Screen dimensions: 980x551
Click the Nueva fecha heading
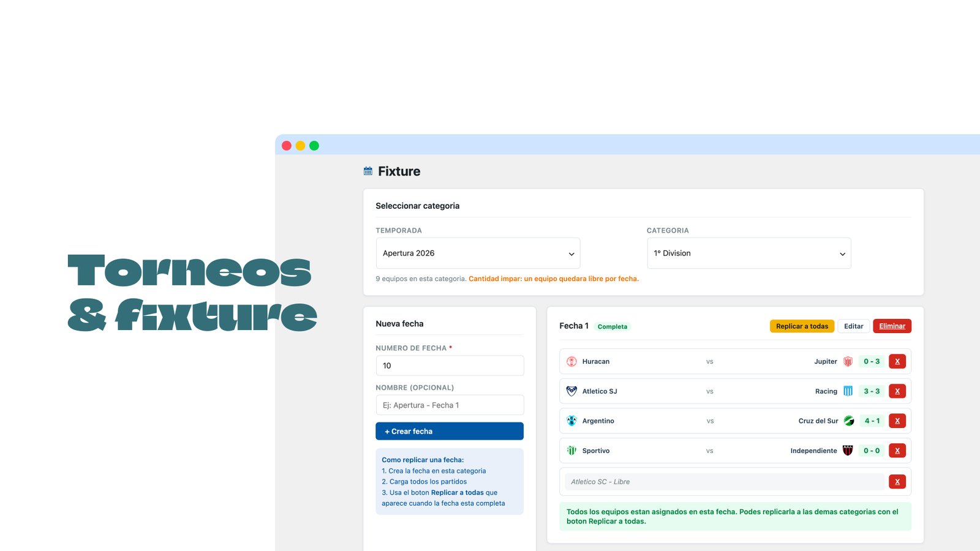(399, 323)
